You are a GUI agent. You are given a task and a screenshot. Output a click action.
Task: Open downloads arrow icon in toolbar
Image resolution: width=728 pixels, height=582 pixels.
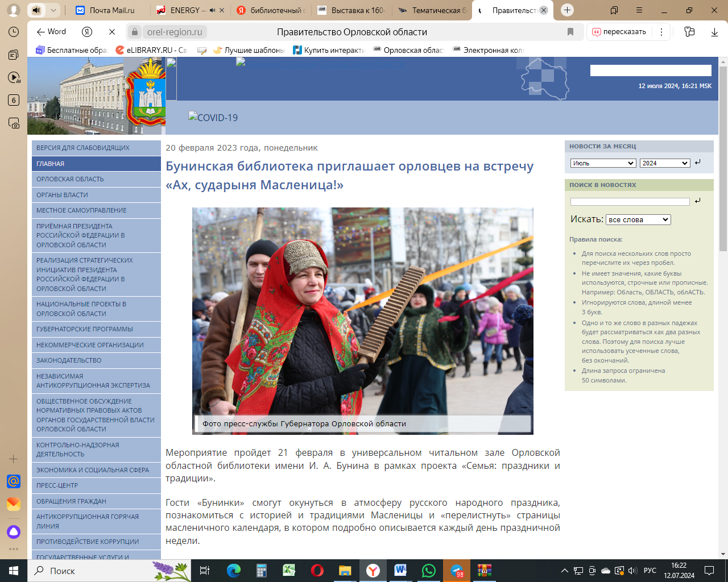coord(714,32)
